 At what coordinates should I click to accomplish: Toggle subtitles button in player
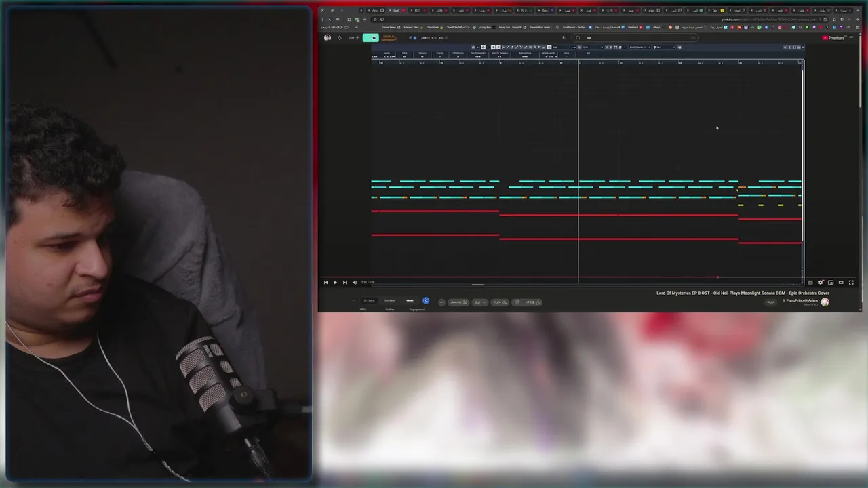(810, 282)
